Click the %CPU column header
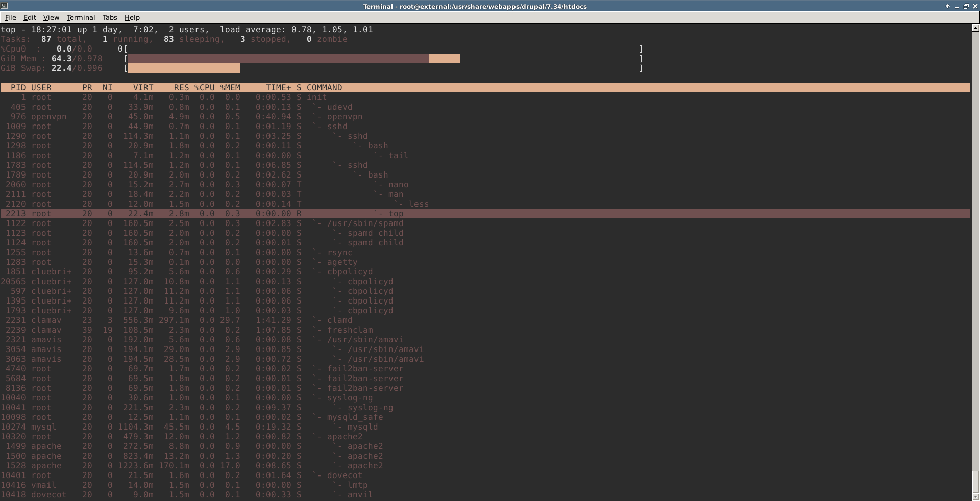 point(204,88)
